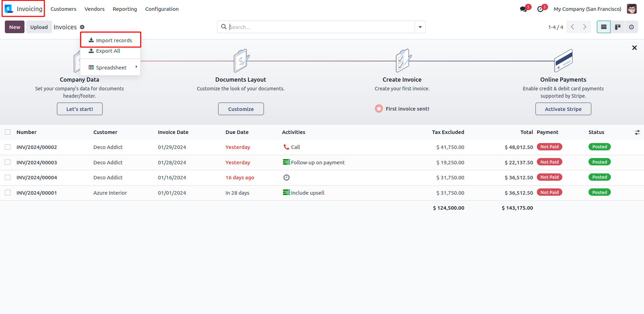Viewport: 644px width, 314px height.
Task: Click the New invoice button
Action: pyautogui.click(x=15, y=27)
